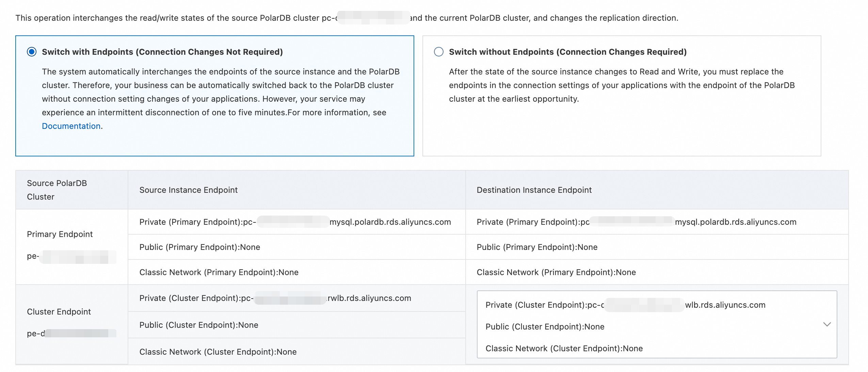The width and height of the screenshot is (868, 372).
Task: Click the Destination Instance Endpoint column header
Action: pyautogui.click(x=534, y=190)
